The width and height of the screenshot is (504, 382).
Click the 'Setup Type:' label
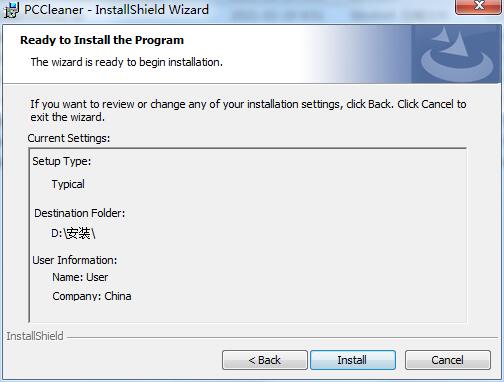(61, 161)
